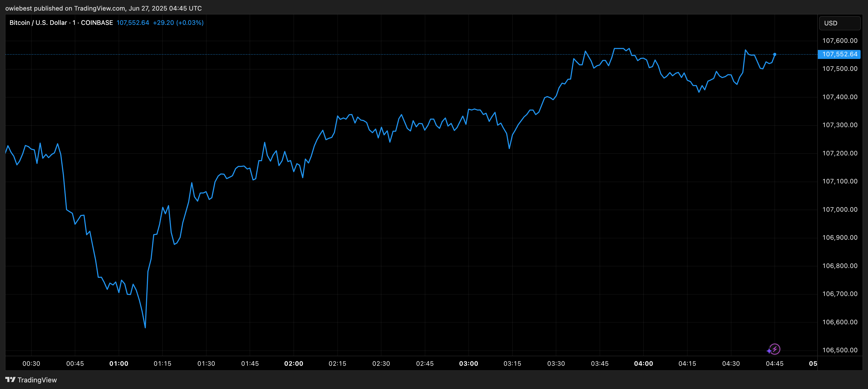Click the 04:00 time axis label
This screenshot has width=868, height=389.
point(643,364)
